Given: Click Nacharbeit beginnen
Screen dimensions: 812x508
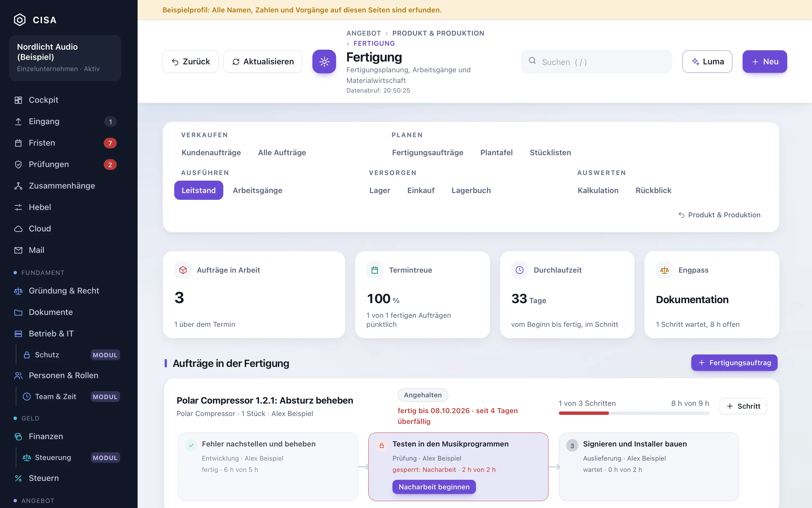Looking at the screenshot, I should [434, 487].
